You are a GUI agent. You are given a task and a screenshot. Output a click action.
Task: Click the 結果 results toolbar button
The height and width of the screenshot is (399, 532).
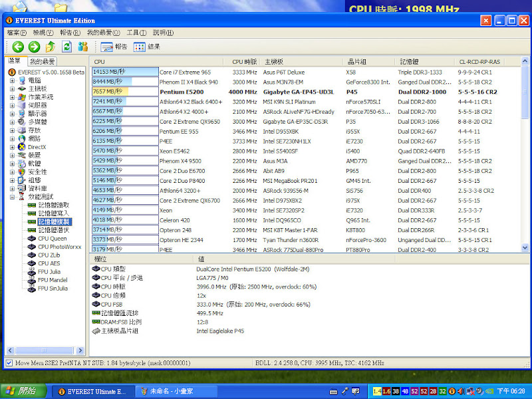coord(147,47)
